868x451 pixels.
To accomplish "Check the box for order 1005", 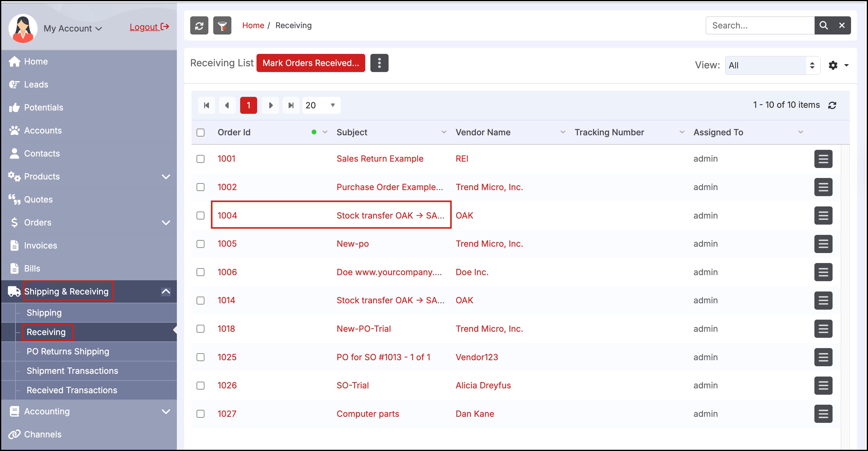I will pyautogui.click(x=200, y=244).
